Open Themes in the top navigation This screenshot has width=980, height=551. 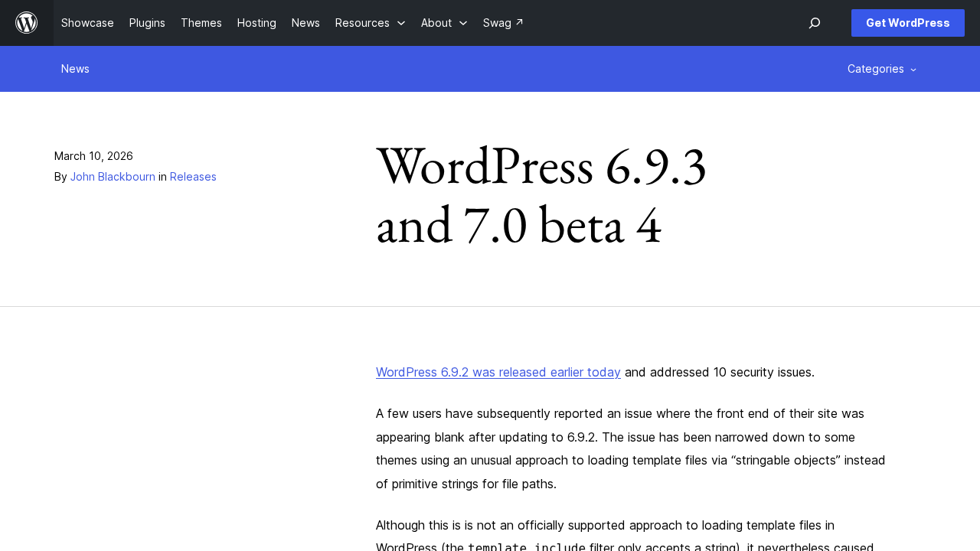click(201, 23)
